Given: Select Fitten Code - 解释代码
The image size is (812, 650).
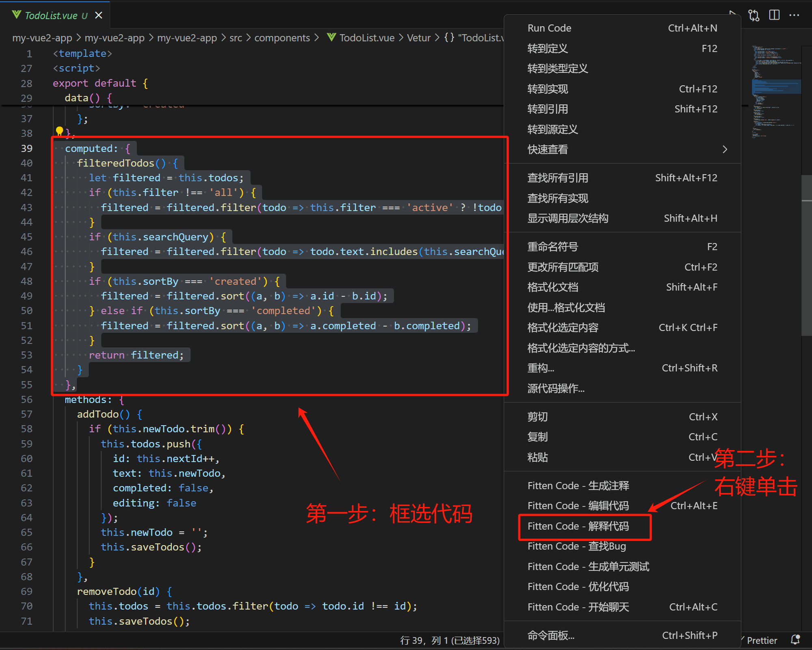Looking at the screenshot, I should 622,526.
